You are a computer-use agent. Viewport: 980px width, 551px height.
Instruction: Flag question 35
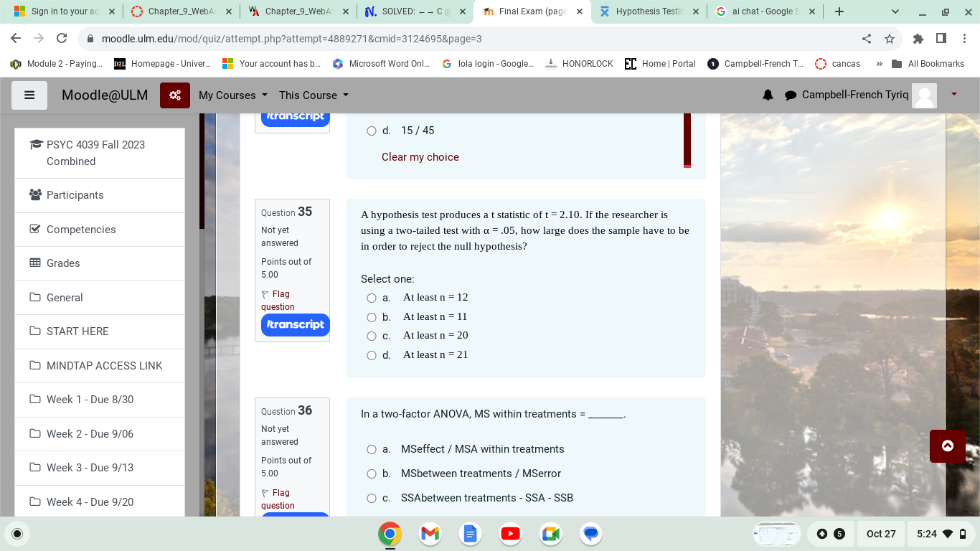[277, 300]
